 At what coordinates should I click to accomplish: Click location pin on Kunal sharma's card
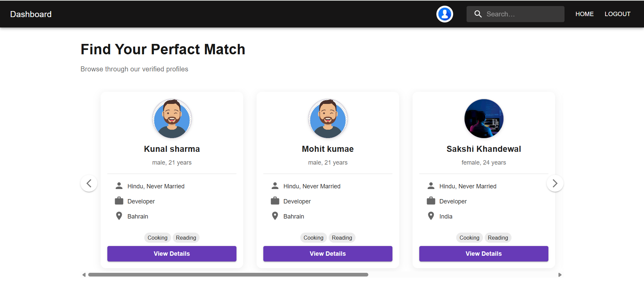point(119,216)
